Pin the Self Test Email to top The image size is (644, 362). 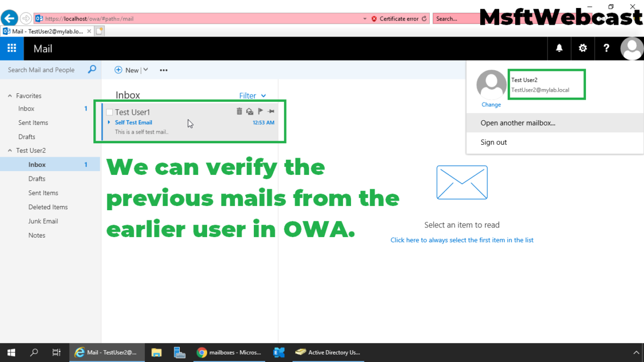270,111
